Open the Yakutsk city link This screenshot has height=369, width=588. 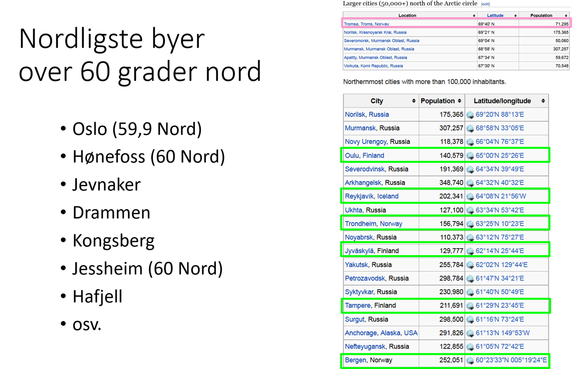[x=356, y=265]
